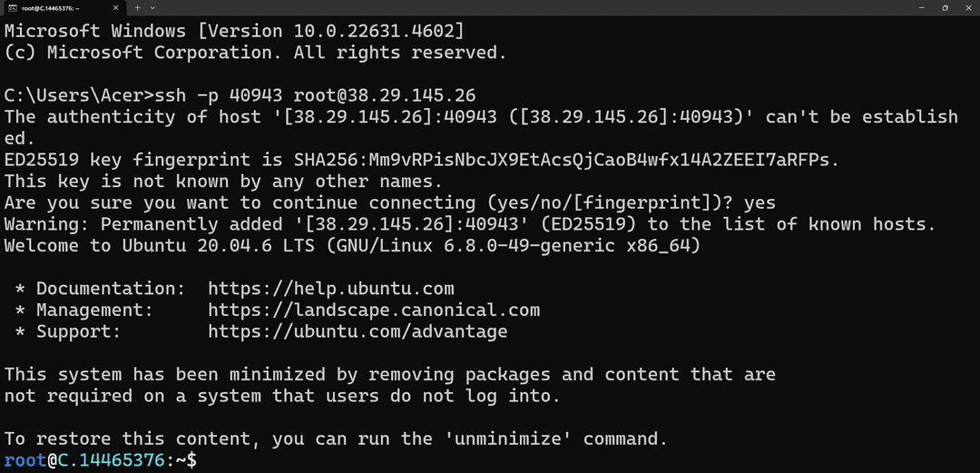Open the https://ubuntu.com/advantage support link

[x=358, y=331]
